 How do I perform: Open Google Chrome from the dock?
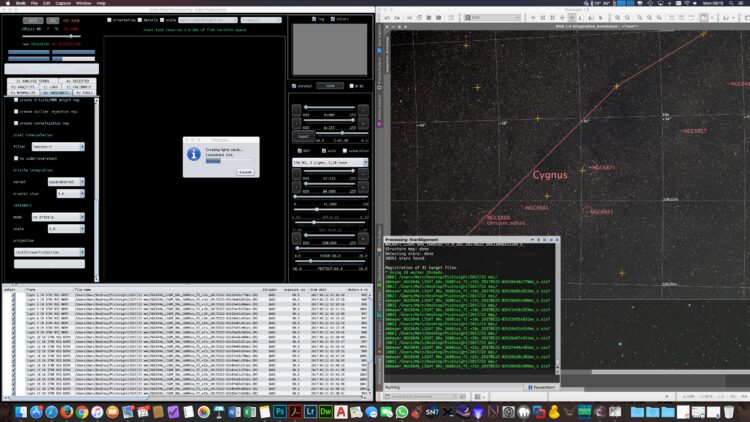pyautogui.click(x=82, y=411)
